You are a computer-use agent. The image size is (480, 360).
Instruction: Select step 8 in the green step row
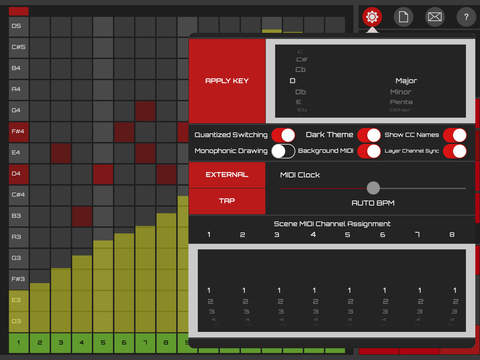click(166, 343)
